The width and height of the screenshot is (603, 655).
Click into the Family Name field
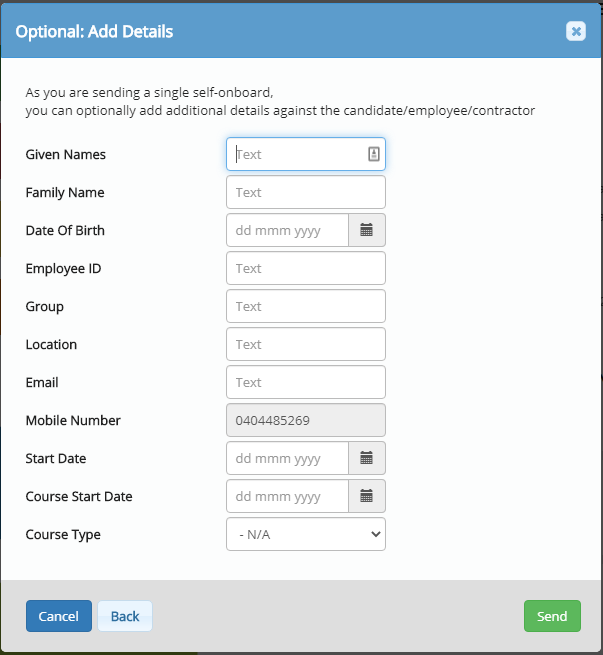pyautogui.click(x=306, y=192)
